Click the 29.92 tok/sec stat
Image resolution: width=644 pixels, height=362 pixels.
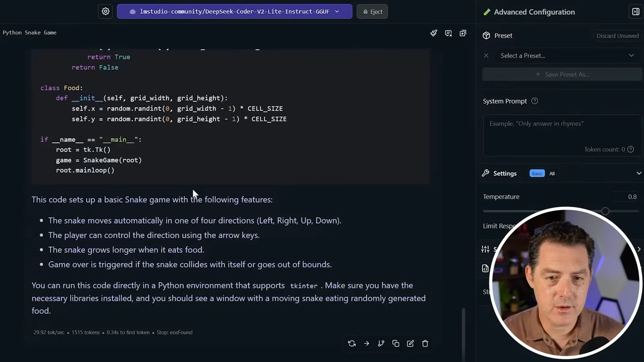pos(49,332)
